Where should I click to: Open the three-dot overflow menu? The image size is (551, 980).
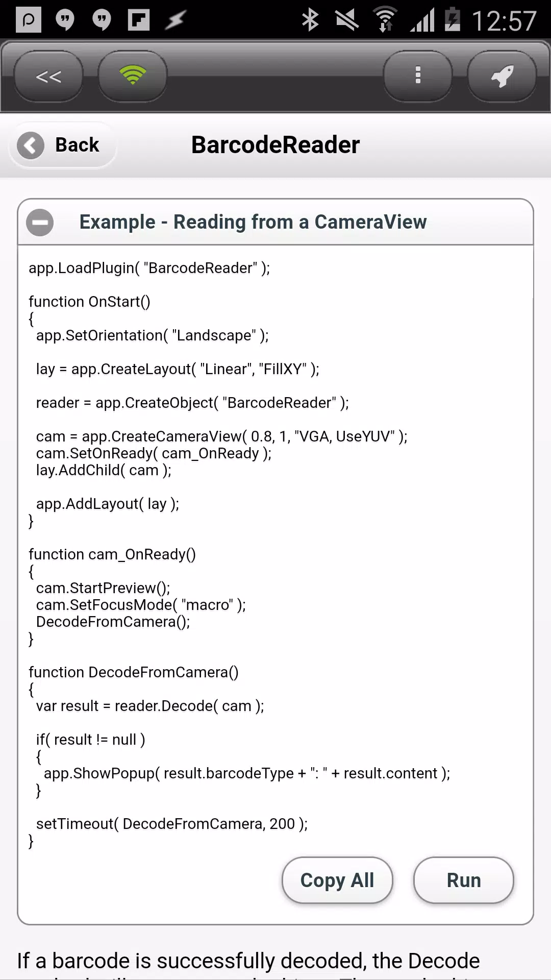418,77
